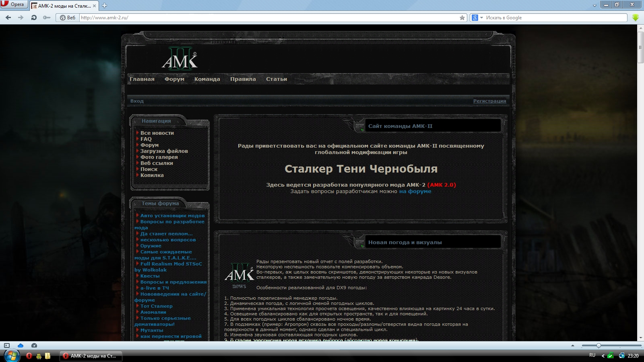The height and width of the screenshot is (362, 644).
Task: Go back to the previous page
Action: pyautogui.click(x=8, y=18)
